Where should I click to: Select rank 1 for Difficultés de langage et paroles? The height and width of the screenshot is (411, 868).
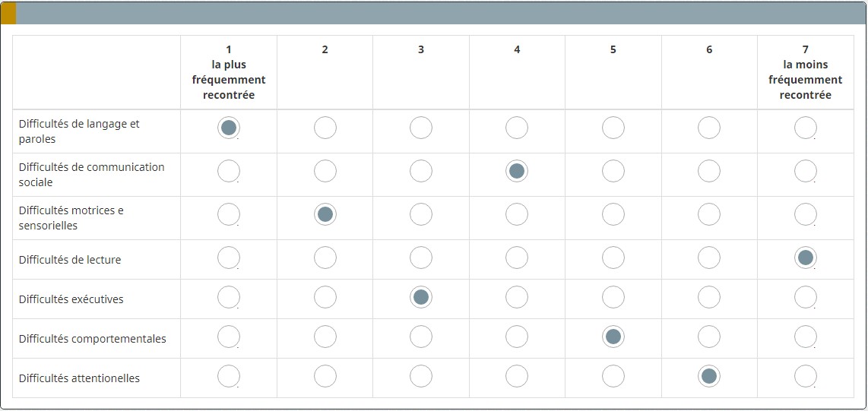tap(229, 128)
